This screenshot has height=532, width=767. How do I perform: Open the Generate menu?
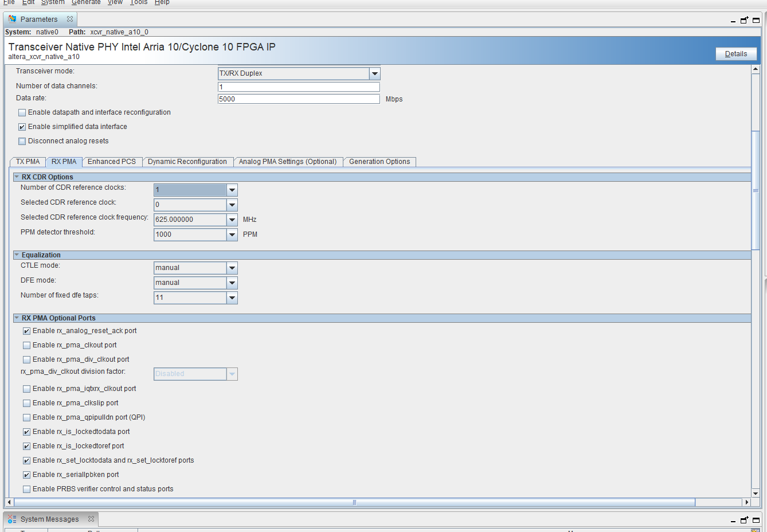86,2
